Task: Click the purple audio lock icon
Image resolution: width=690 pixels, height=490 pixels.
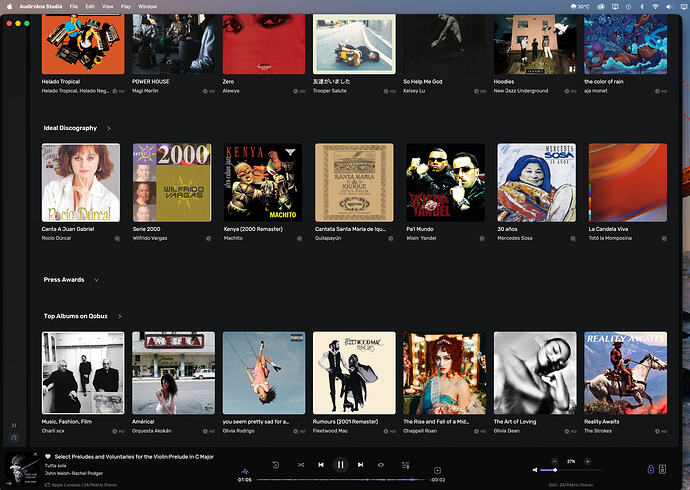Action: click(x=651, y=469)
